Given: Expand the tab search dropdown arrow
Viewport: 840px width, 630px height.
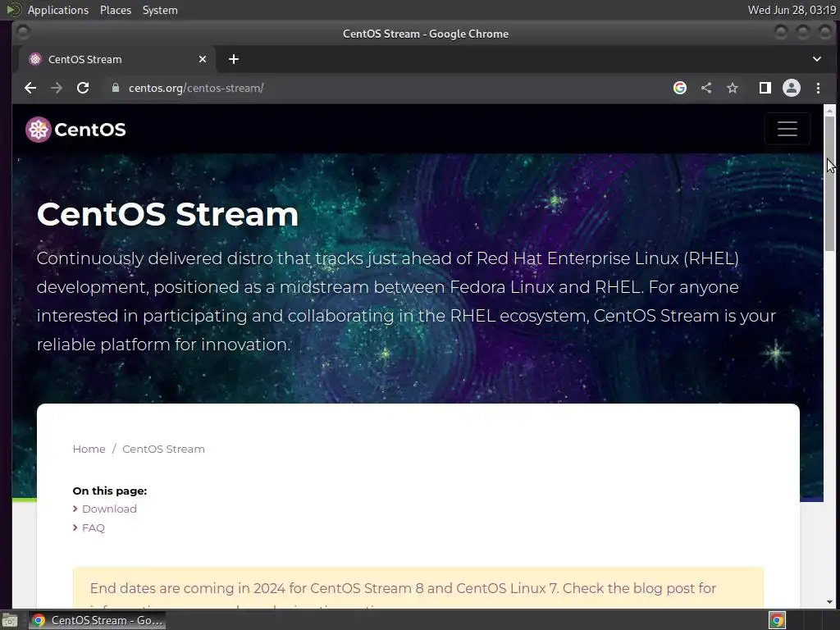Looking at the screenshot, I should pos(817,59).
